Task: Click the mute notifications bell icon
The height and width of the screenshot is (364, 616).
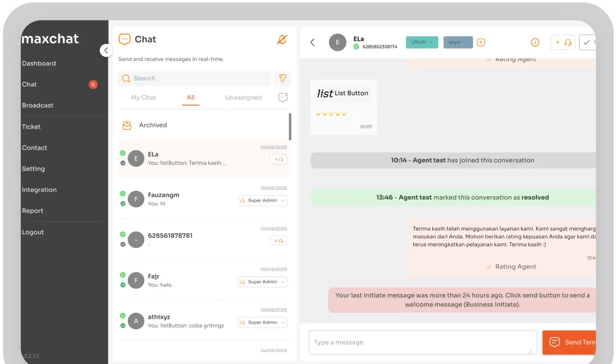Action: [282, 39]
